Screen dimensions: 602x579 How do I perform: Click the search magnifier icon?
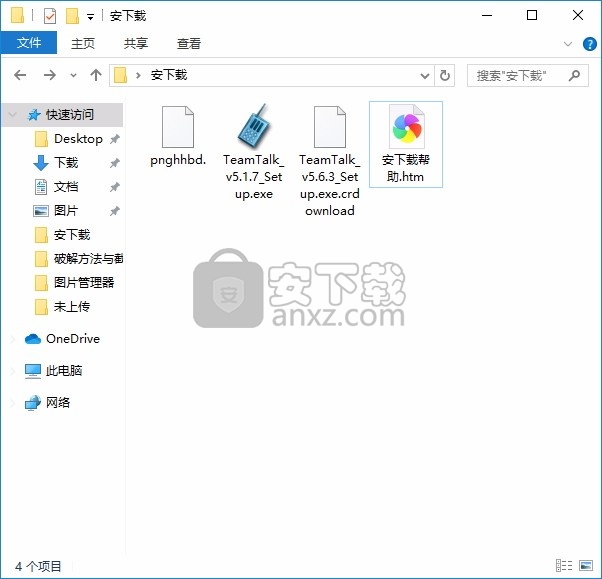[x=574, y=75]
